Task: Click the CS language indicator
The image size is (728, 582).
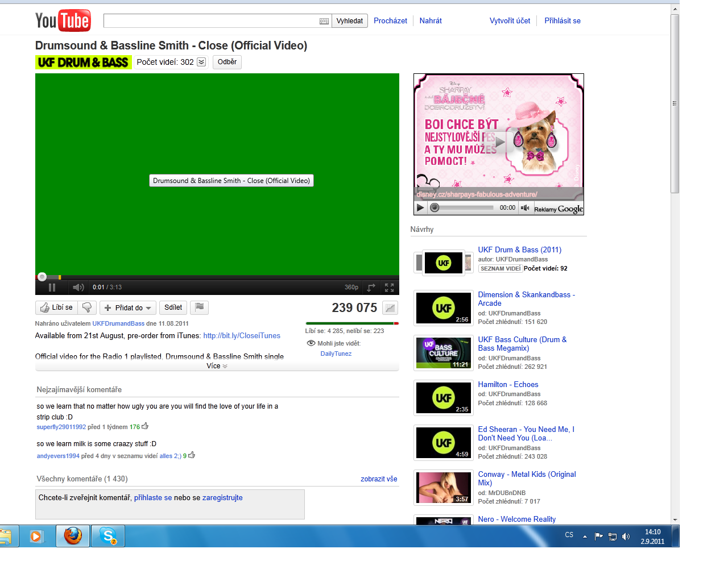Action: (x=569, y=535)
